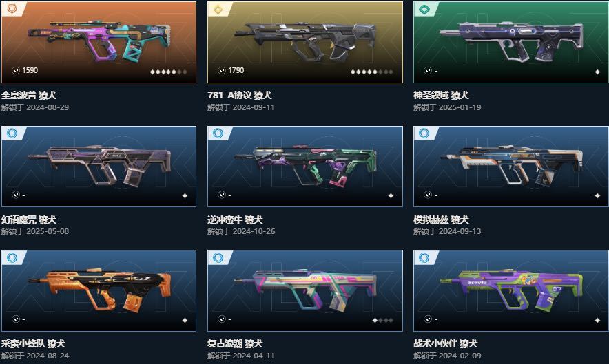Select the orange 采蜜小蜂队 猎犬 skin image
The width and height of the screenshot is (609, 364).
pos(99,290)
